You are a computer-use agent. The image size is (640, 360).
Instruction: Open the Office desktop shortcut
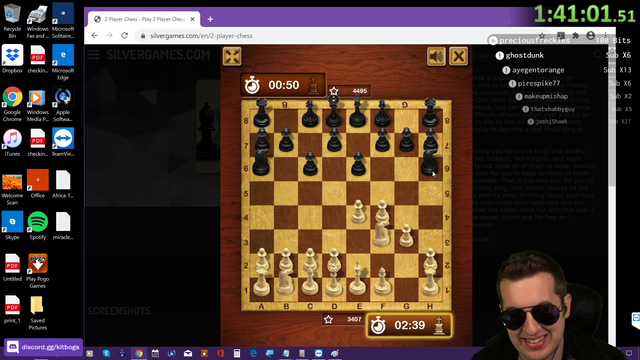[38, 184]
